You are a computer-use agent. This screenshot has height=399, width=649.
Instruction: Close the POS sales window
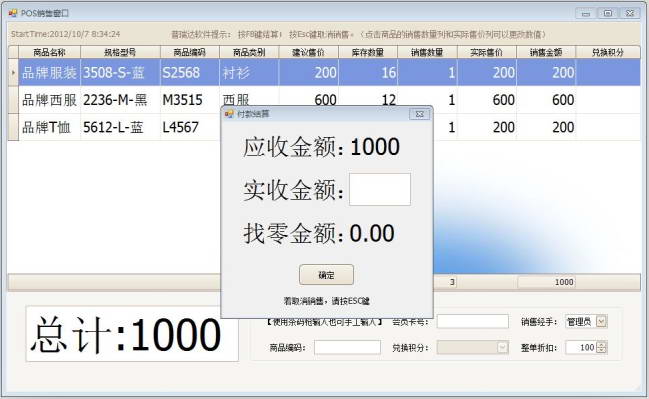coord(630,13)
